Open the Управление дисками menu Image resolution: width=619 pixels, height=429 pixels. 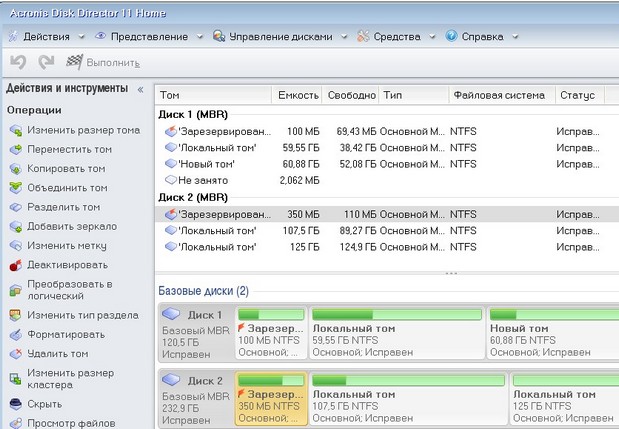pyautogui.click(x=281, y=37)
